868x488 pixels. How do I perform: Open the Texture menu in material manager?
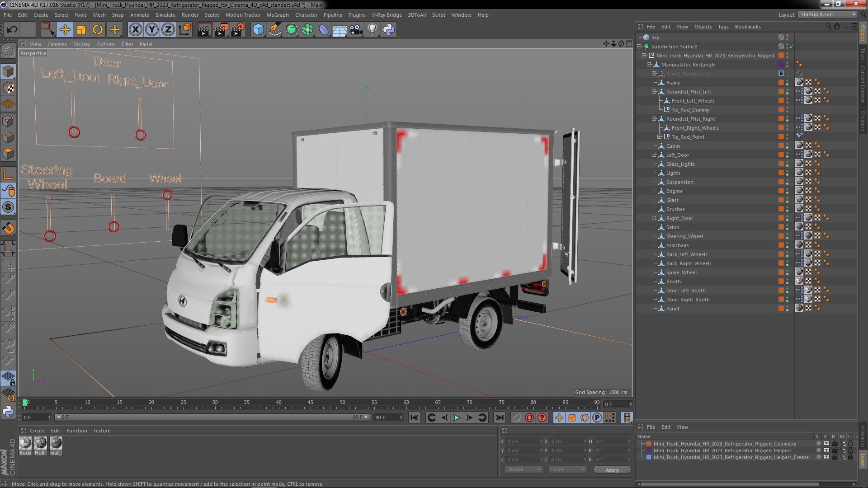tap(102, 431)
